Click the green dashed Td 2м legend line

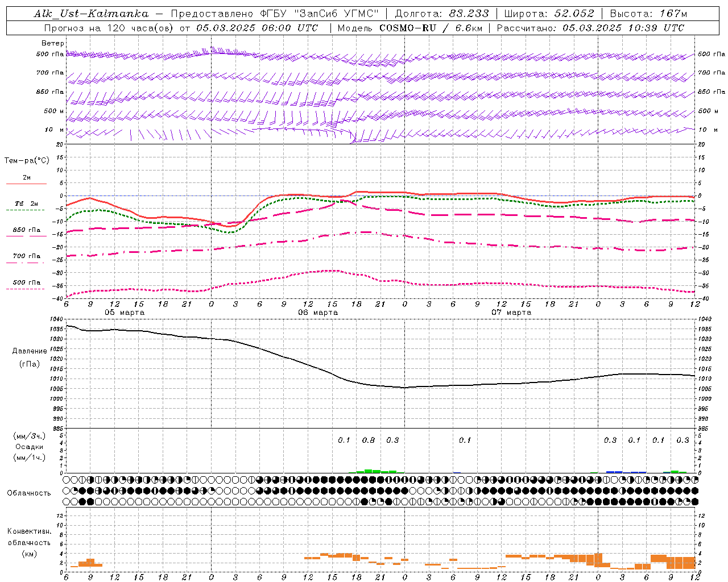tap(25, 210)
